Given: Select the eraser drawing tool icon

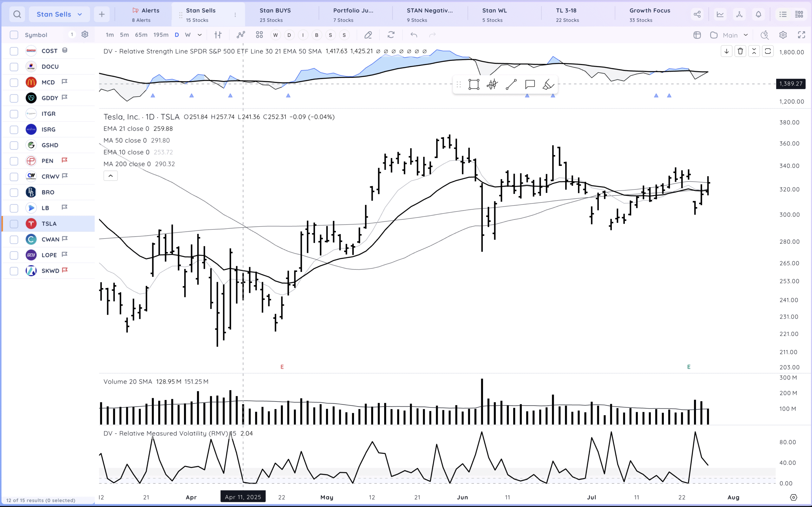Looking at the screenshot, I should click(368, 35).
